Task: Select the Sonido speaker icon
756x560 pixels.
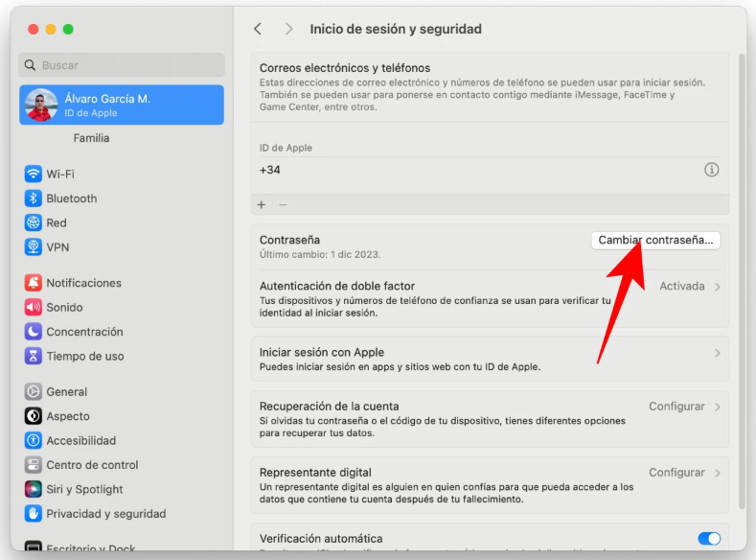Action: coord(34,308)
